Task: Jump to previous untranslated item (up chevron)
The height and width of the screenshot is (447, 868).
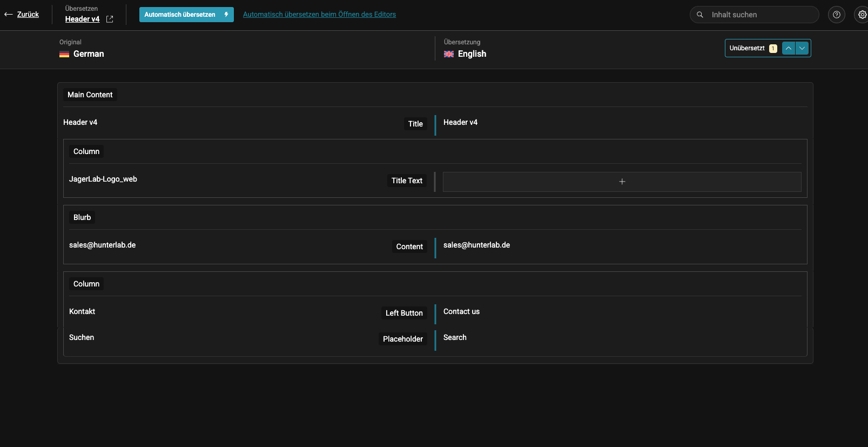Action: pyautogui.click(x=789, y=48)
